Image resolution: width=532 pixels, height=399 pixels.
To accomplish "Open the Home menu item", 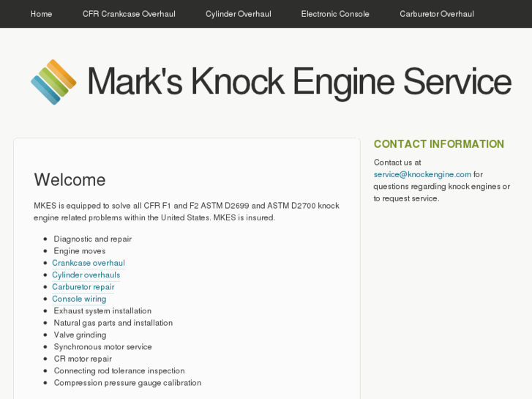I will (41, 14).
